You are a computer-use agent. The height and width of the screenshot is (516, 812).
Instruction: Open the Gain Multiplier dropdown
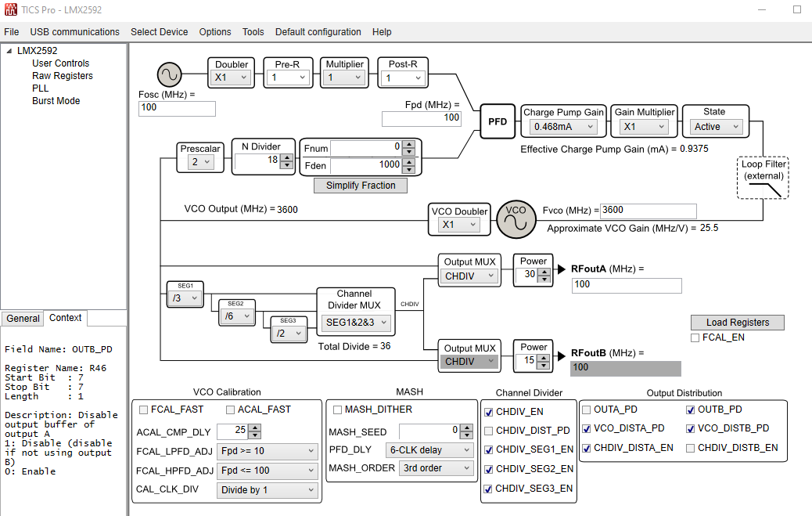tap(645, 127)
